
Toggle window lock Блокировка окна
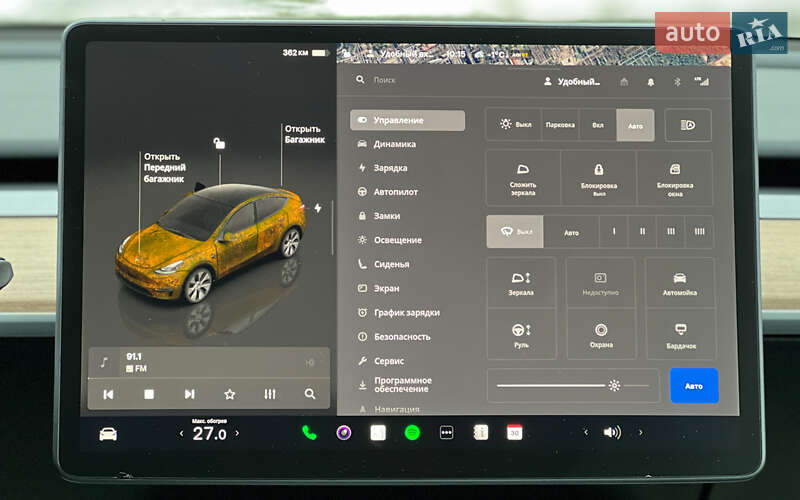674,179
